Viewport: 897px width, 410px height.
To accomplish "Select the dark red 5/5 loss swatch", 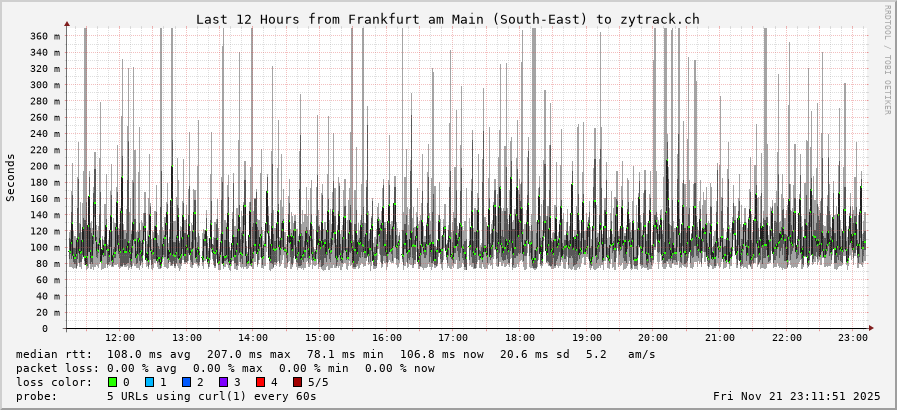I will [x=297, y=382].
